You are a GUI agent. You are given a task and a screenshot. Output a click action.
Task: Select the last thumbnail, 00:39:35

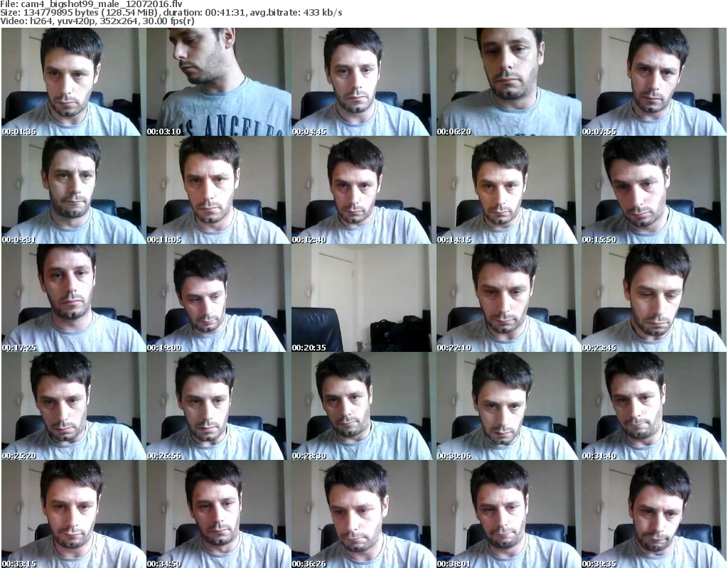[654, 514]
